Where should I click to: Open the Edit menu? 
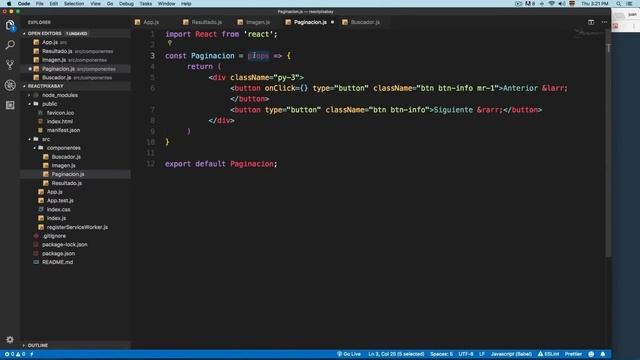[53, 4]
